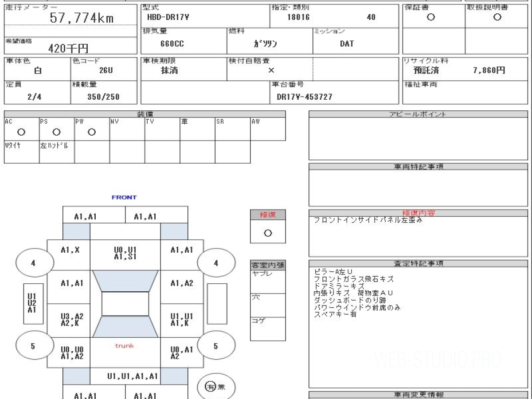532x399 pixels.
Task: Select the Wタイヤ equipment cell
Action: [x=22, y=152]
